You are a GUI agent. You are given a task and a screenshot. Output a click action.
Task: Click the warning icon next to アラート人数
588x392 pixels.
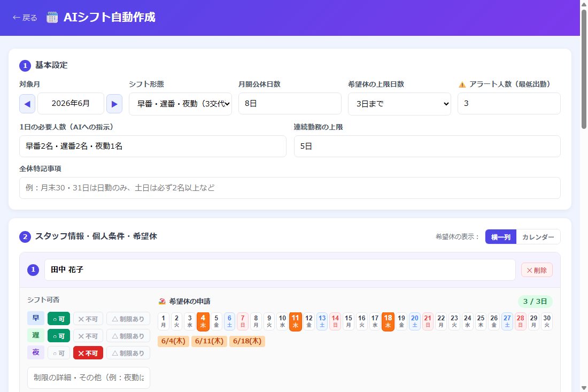pyautogui.click(x=462, y=85)
